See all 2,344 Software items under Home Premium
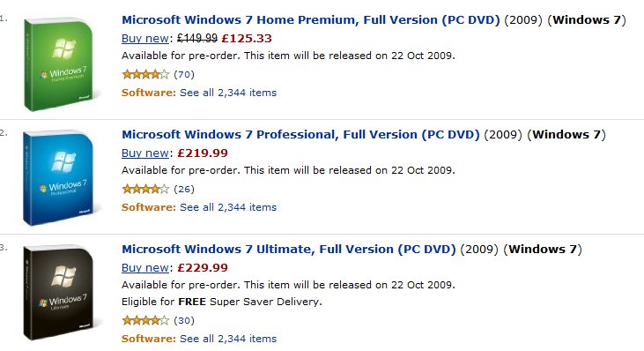 pyautogui.click(x=228, y=93)
